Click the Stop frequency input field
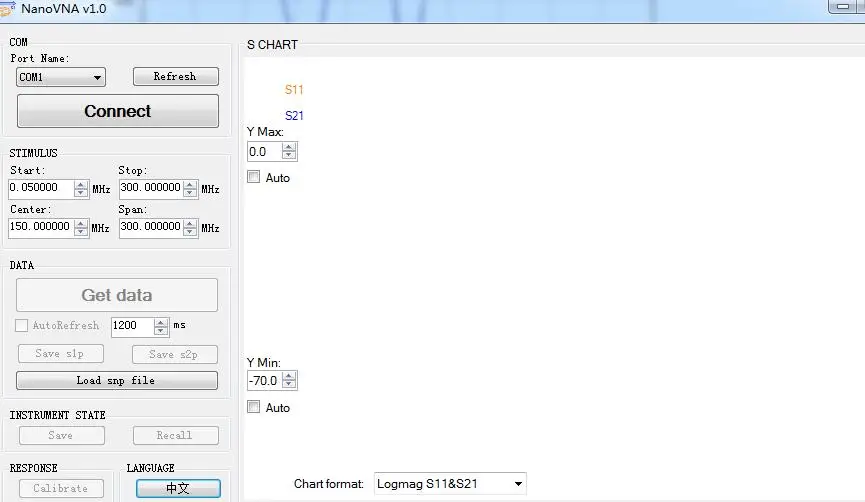 pyautogui.click(x=151, y=188)
